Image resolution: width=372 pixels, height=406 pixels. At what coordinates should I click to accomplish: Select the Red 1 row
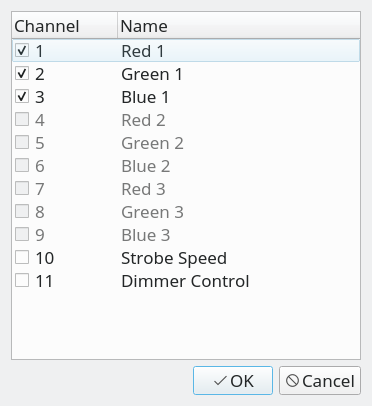[x=186, y=51]
